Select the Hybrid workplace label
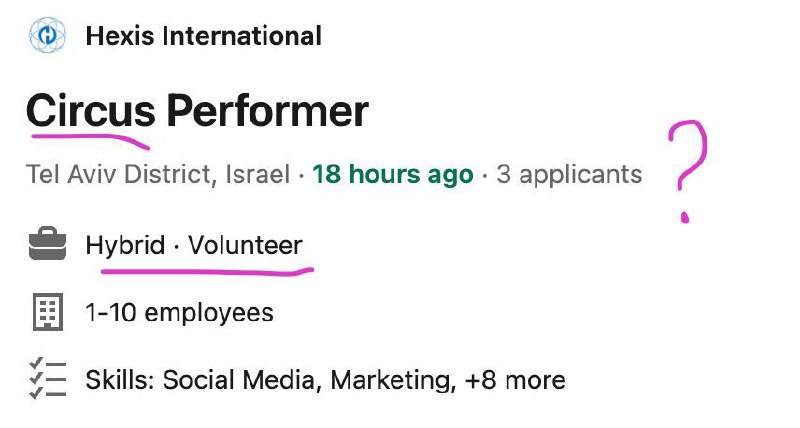 pos(126,246)
